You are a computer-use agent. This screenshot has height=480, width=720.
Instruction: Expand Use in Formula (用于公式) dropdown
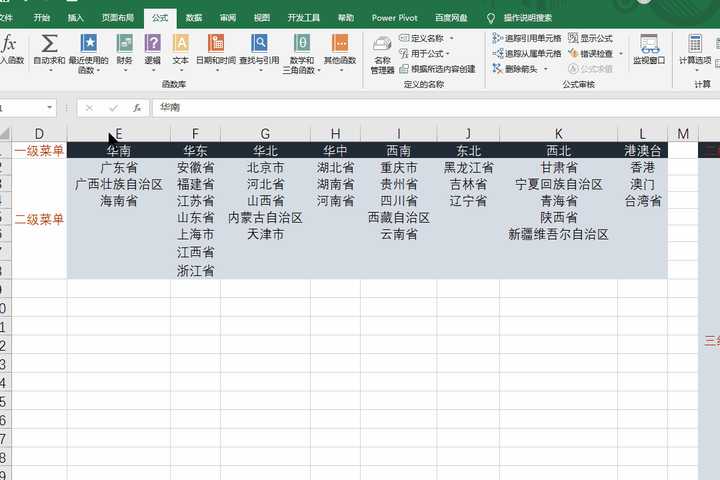pyautogui.click(x=448, y=54)
